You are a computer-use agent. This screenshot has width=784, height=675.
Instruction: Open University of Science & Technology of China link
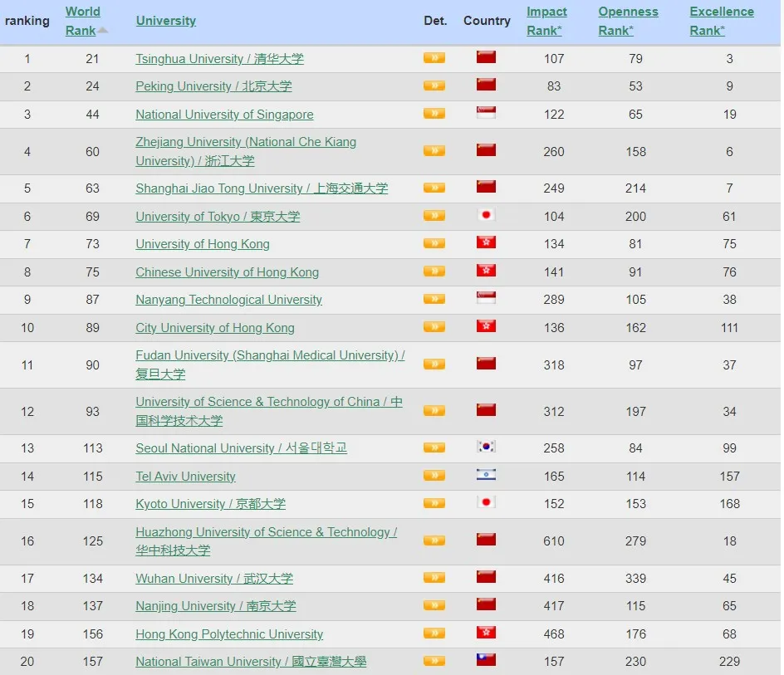269,411
